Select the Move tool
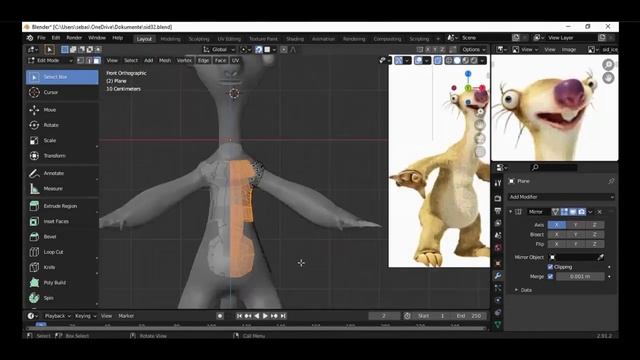This screenshot has width=640, height=360. (x=62, y=110)
